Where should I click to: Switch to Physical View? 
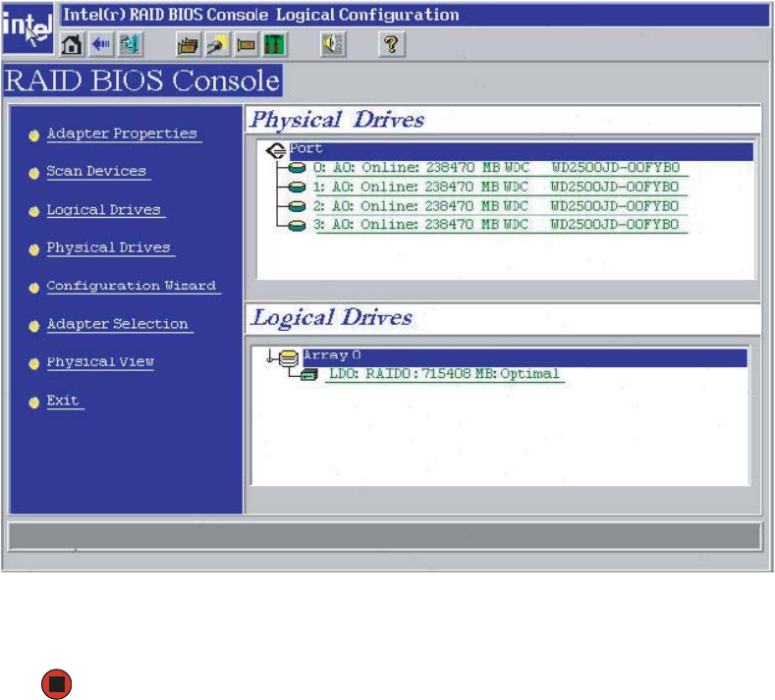(100, 362)
